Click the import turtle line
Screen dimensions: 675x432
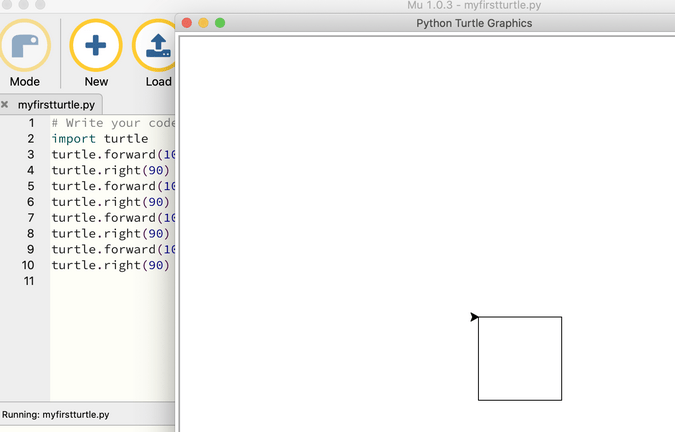tap(99, 139)
